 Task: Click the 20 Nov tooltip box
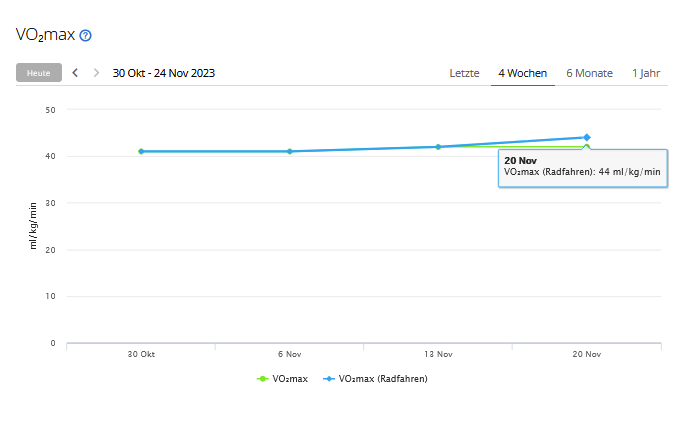(x=582, y=167)
